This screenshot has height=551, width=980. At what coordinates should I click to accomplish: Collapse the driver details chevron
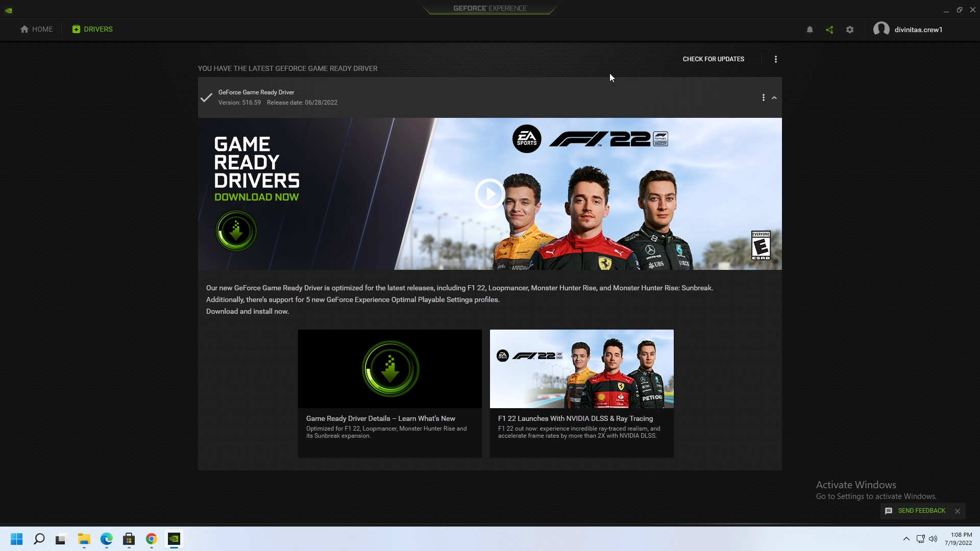(774, 97)
